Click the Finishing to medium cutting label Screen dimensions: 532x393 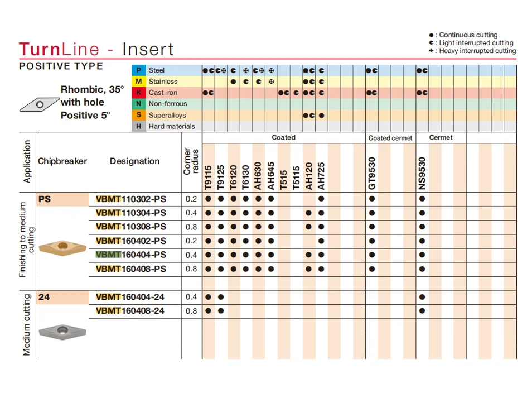(26, 240)
